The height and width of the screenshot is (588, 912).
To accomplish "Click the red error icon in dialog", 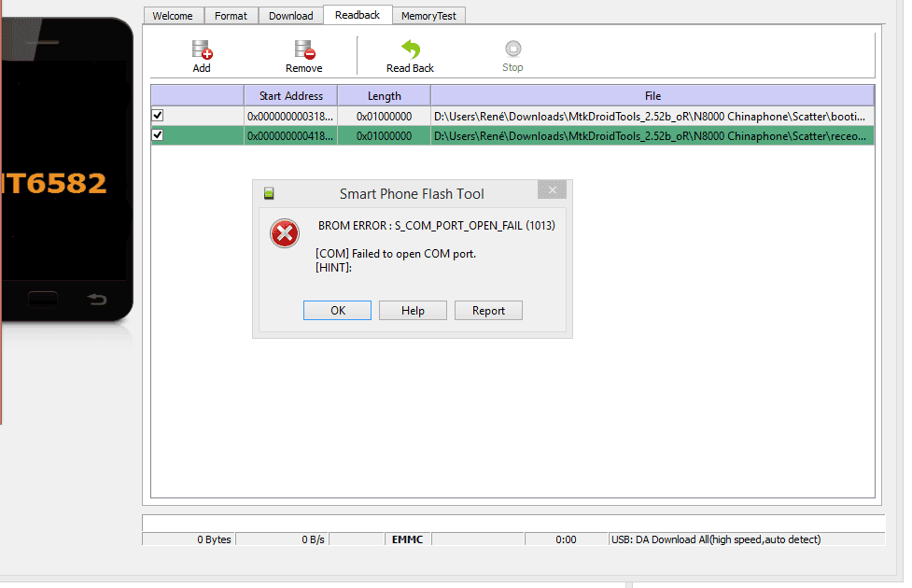I will tap(285, 234).
